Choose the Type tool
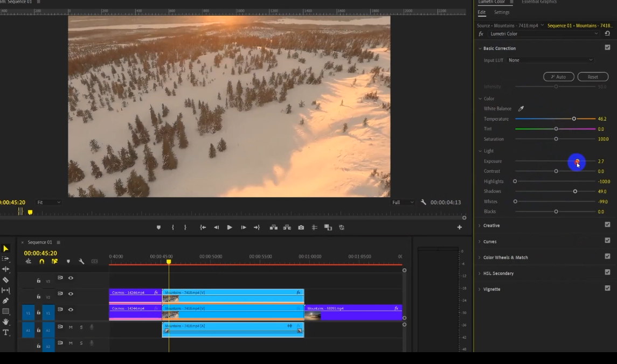The width and height of the screenshot is (617, 364). pos(6,332)
